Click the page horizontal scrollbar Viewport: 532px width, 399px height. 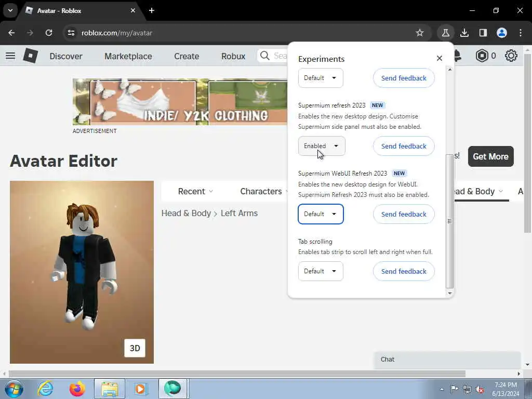tap(237, 374)
